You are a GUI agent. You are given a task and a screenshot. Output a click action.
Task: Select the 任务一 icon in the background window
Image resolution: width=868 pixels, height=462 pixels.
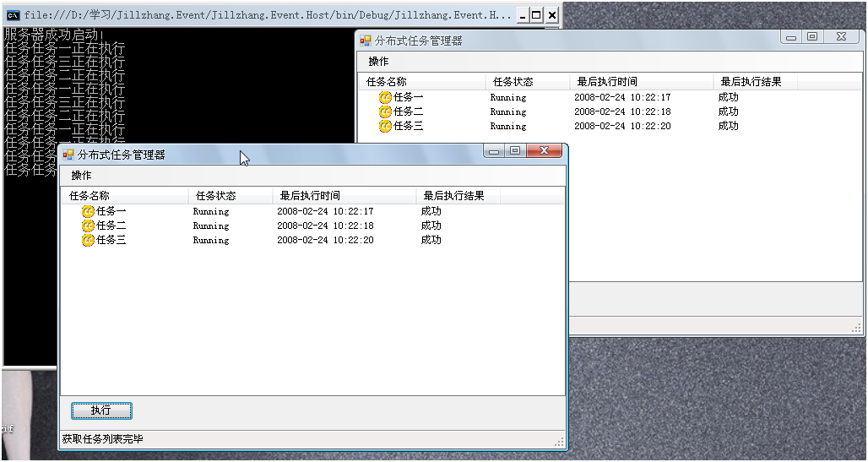coord(385,98)
